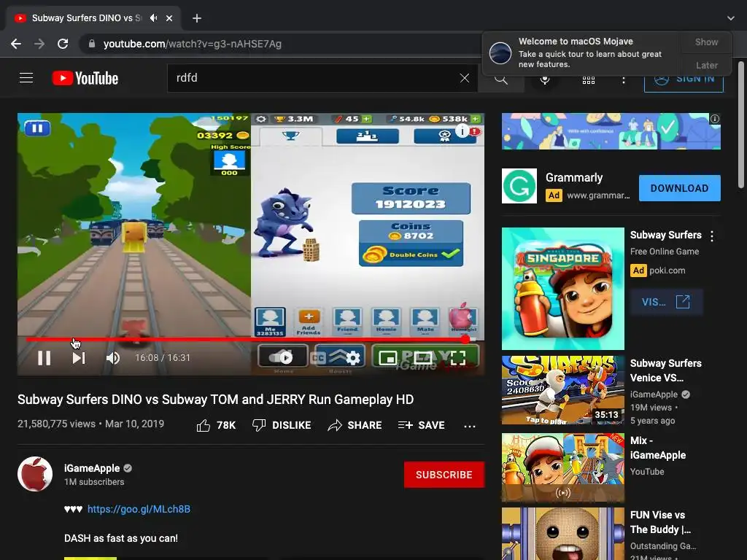Click the Grammarly logo icon
The width and height of the screenshot is (747, 560).
[x=519, y=186]
